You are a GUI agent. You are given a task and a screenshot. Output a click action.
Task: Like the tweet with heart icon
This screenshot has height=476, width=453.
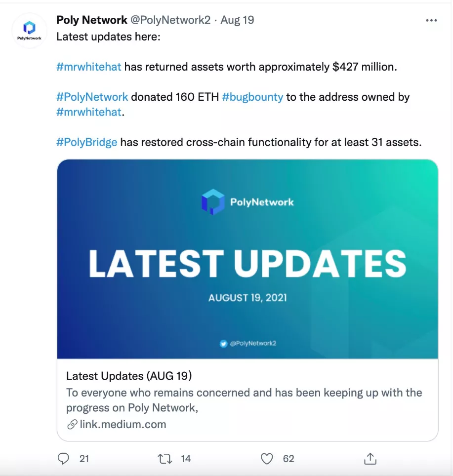point(267,459)
